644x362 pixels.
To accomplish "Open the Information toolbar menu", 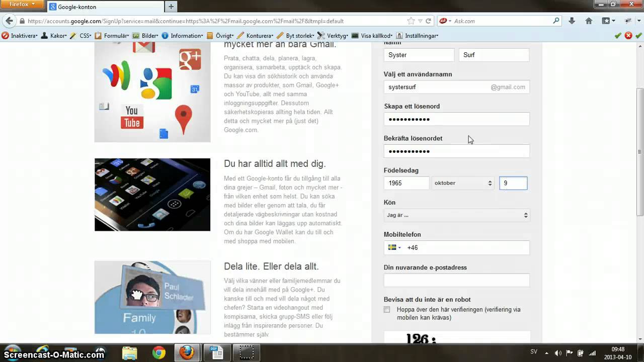I will (x=182, y=36).
